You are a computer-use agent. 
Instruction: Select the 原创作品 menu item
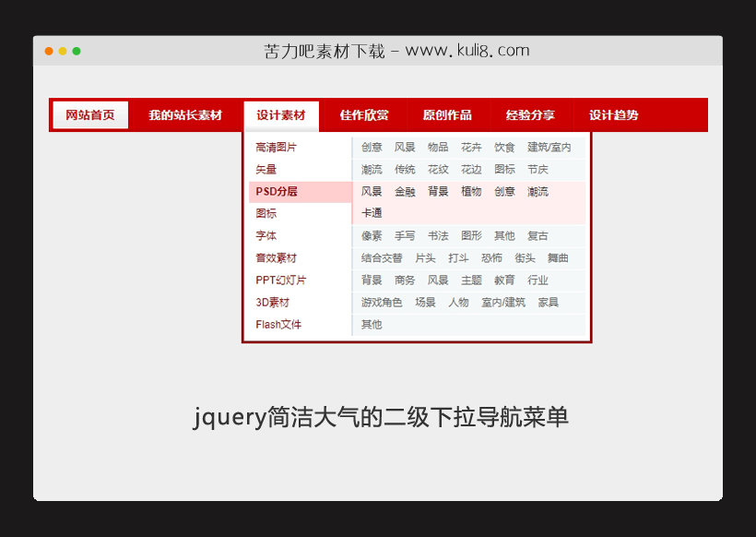(448, 115)
